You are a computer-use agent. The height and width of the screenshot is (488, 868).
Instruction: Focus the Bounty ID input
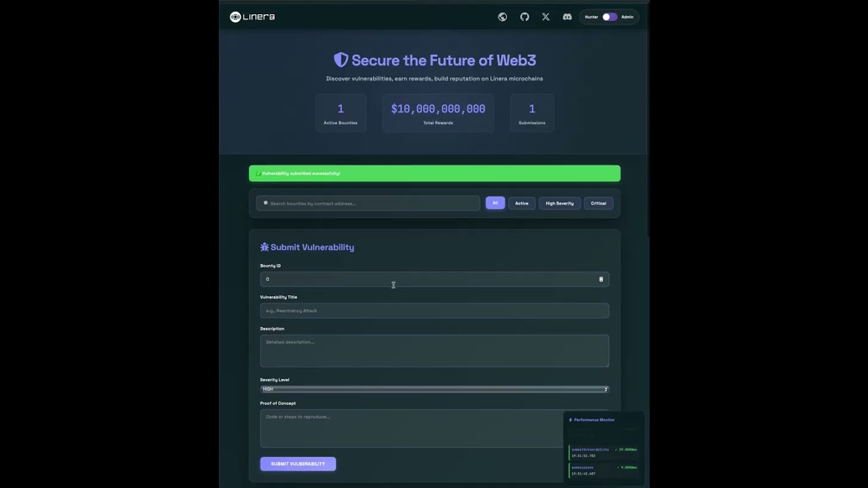coord(435,279)
